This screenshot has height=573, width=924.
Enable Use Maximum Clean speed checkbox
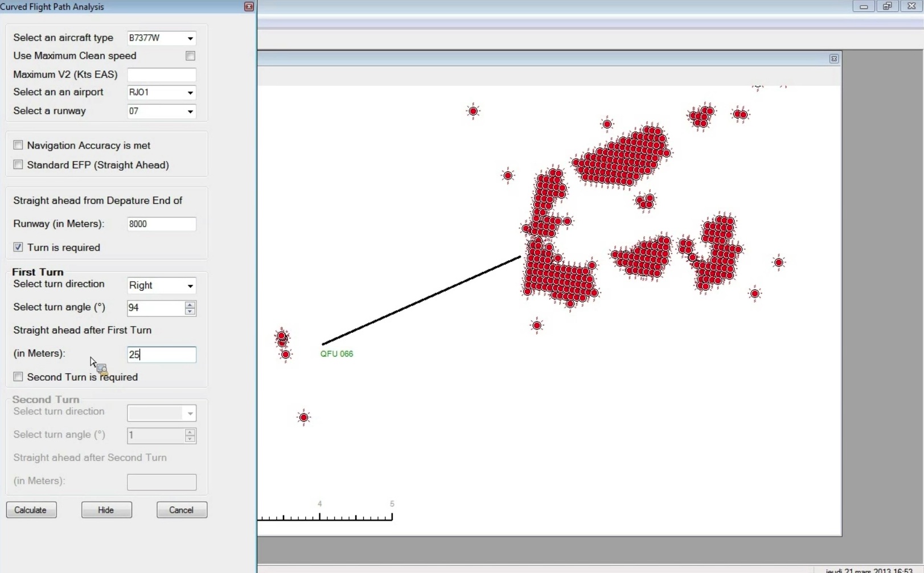[x=190, y=56]
